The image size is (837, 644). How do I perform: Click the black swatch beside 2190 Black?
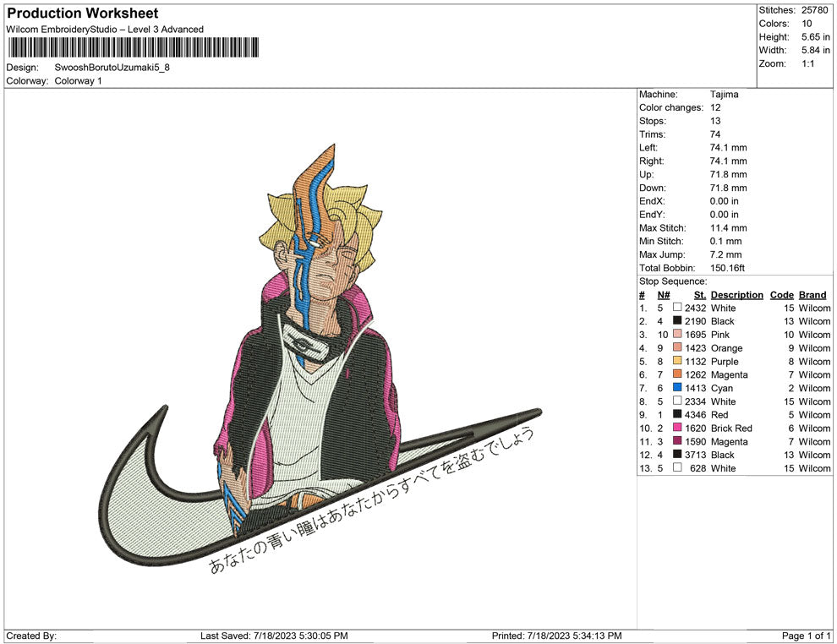(677, 320)
